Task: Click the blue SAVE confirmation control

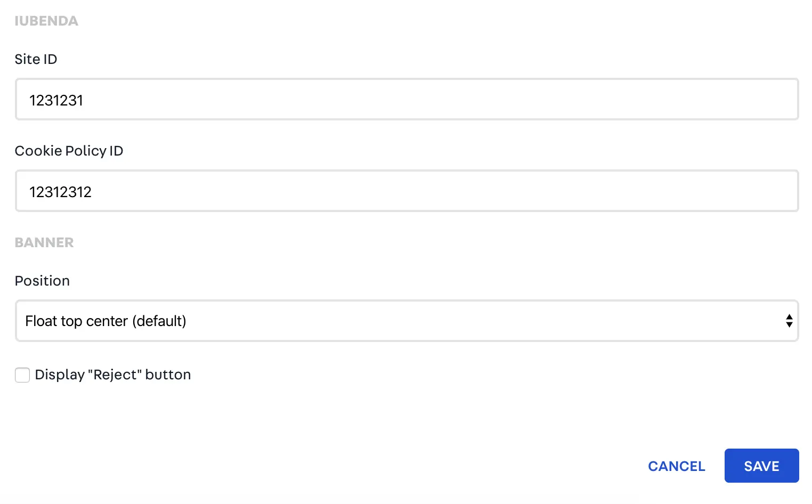Action: (761, 466)
